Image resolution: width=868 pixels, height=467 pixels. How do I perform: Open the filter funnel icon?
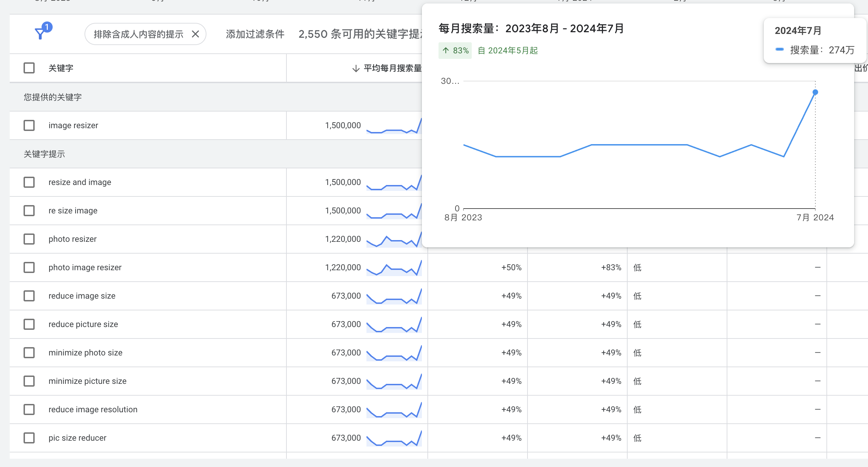pyautogui.click(x=41, y=33)
